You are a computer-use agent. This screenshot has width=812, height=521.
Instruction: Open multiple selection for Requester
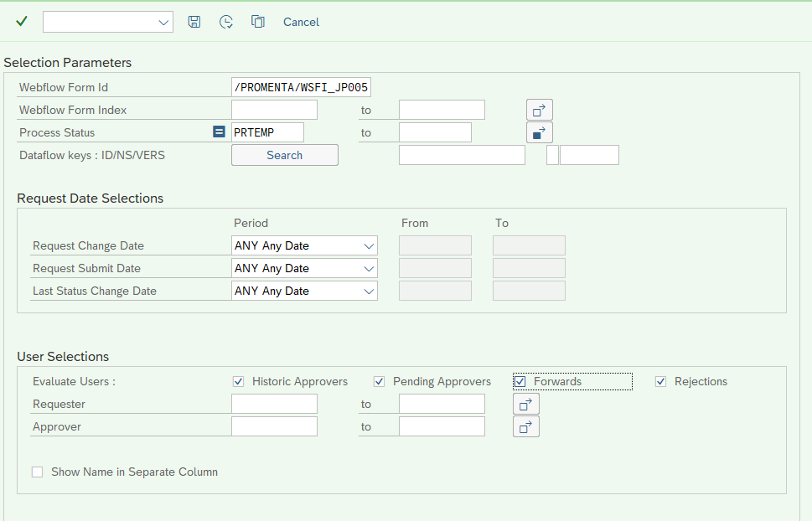coord(525,404)
